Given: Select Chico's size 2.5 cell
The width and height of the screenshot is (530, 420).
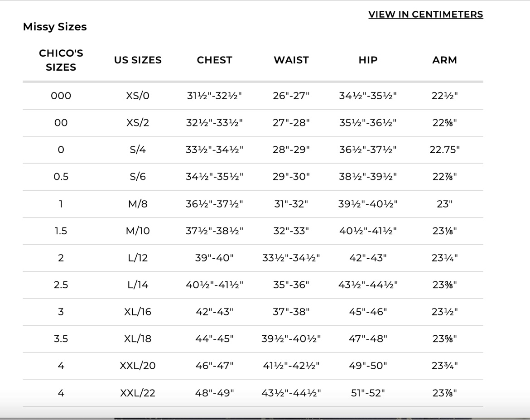Looking at the screenshot, I should (61, 285).
